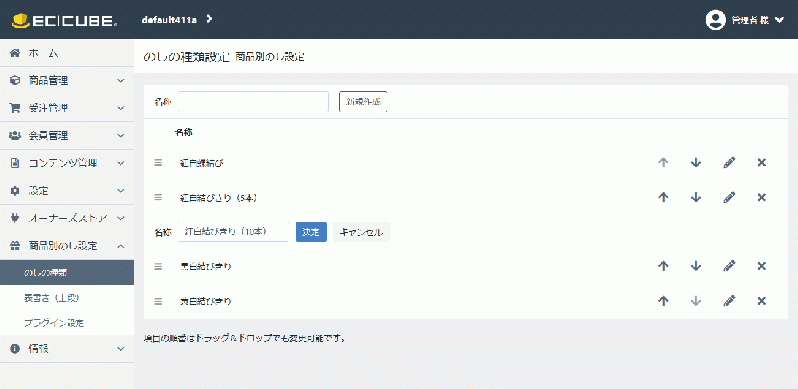The width and height of the screenshot is (798, 389).
Task: Click the cart icon beside 受注管理
Action: 15,108
